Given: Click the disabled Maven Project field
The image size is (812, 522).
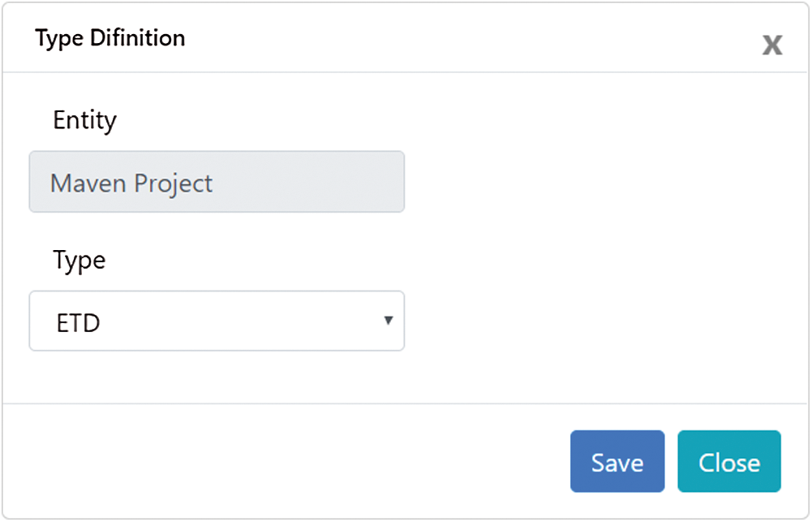Looking at the screenshot, I should tap(216, 182).
